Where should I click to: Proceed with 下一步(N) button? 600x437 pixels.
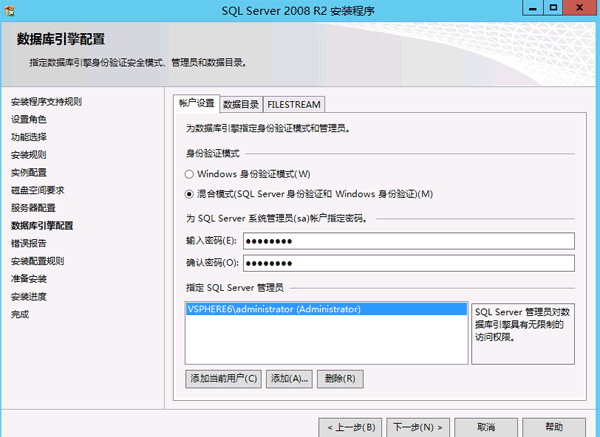pyautogui.click(x=418, y=427)
